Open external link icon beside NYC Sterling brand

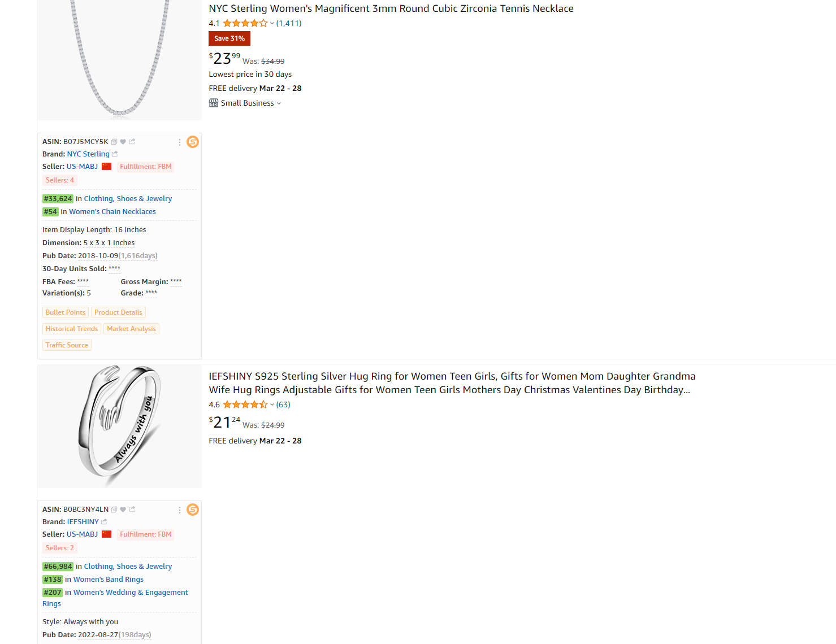pyautogui.click(x=115, y=154)
